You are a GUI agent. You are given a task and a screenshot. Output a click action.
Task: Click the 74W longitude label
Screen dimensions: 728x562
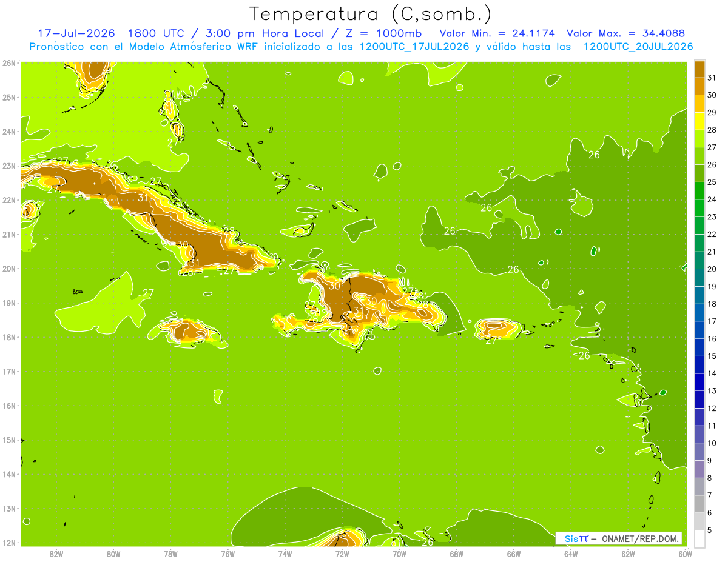point(285,554)
